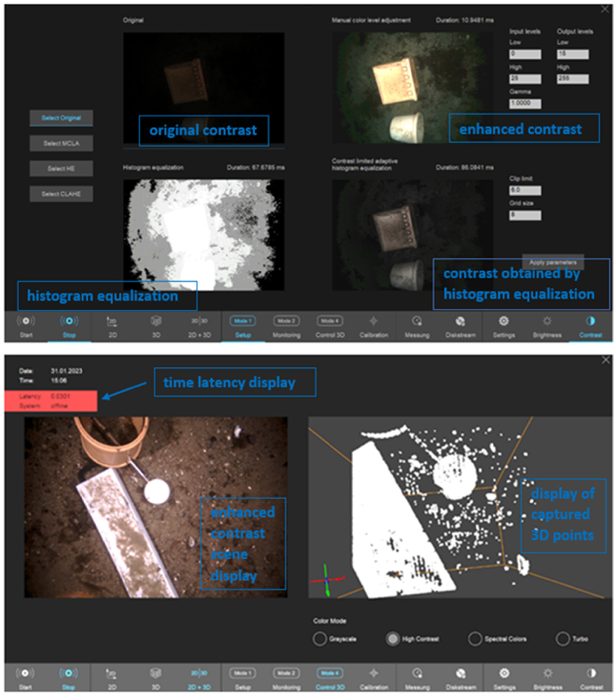Click the Gamma value input field
The width and height of the screenshot is (616, 696).
coord(525,104)
